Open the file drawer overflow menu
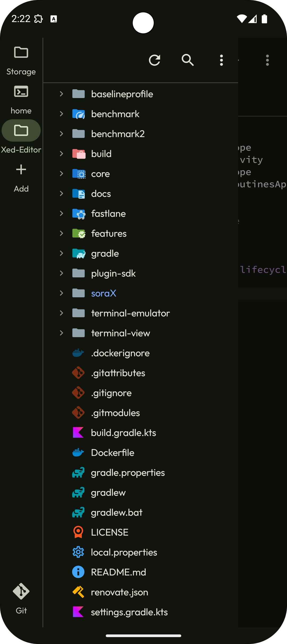The height and width of the screenshot is (644, 287). pos(221,60)
